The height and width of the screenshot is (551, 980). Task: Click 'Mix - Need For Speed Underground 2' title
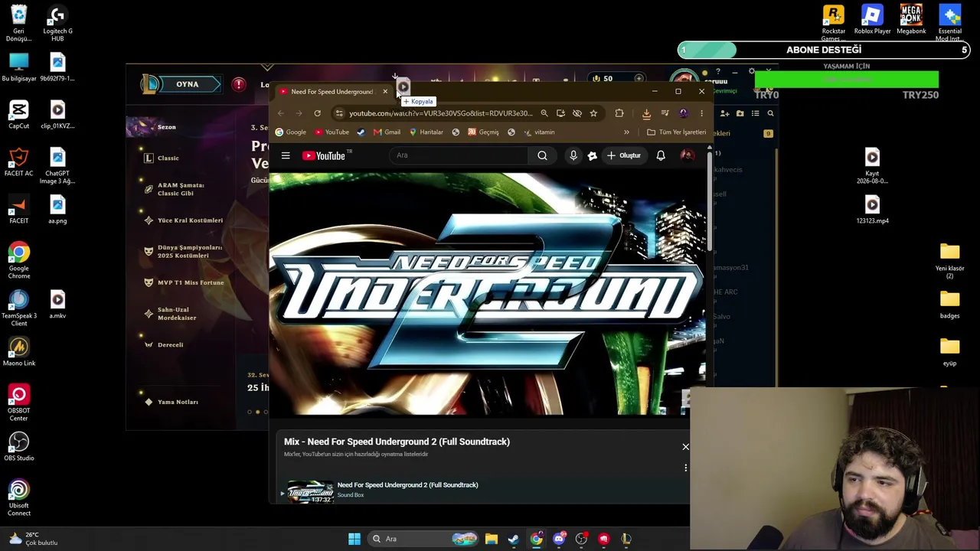point(397,442)
